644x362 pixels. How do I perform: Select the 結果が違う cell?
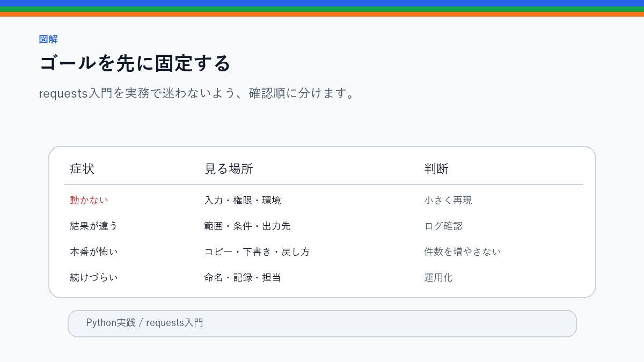pos(94,226)
